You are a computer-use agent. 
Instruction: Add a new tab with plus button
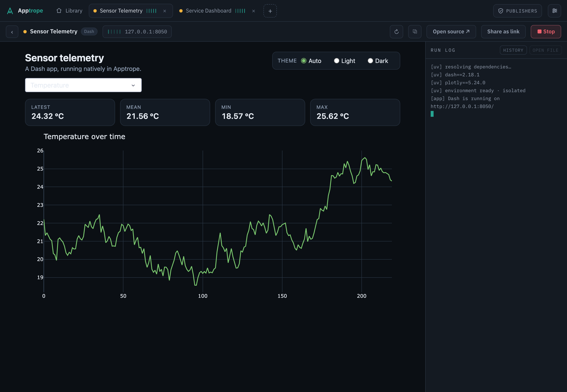point(270,11)
